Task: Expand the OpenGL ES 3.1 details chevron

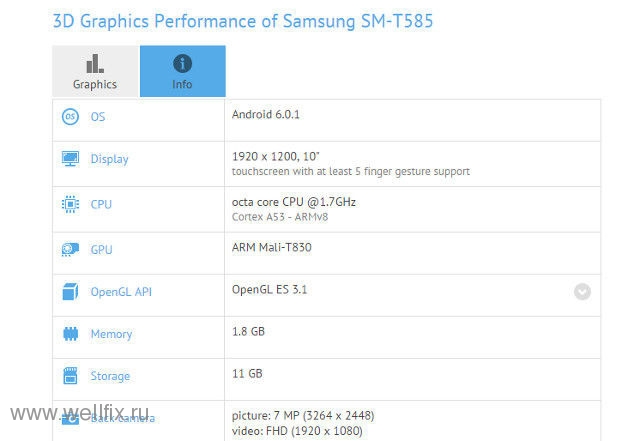Action: click(582, 292)
